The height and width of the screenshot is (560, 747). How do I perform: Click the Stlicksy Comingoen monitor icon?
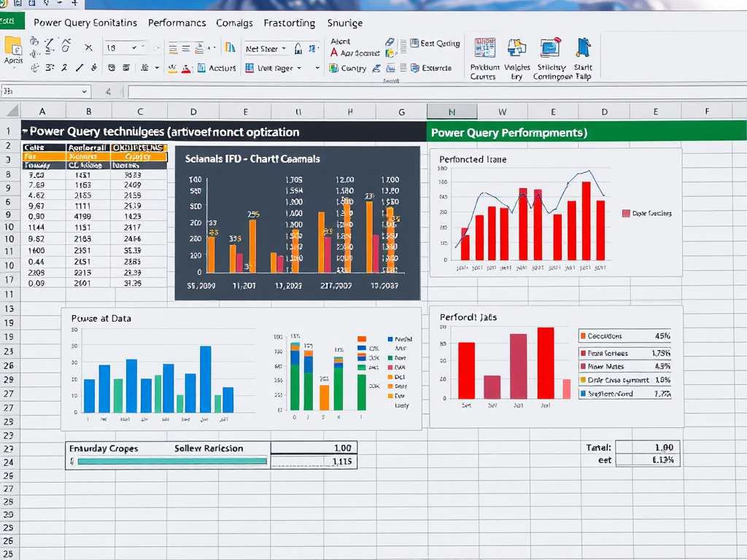click(x=551, y=48)
